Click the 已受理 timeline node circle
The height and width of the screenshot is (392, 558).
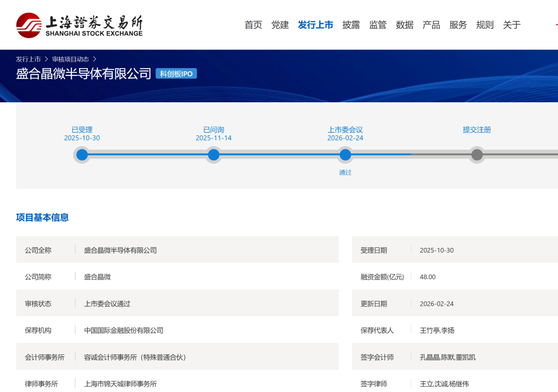pos(82,155)
